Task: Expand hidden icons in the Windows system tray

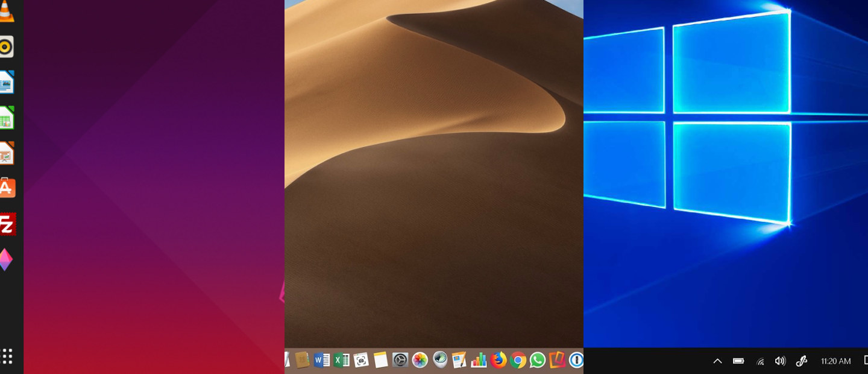Action: pyautogui.click(x=717, y=361)
